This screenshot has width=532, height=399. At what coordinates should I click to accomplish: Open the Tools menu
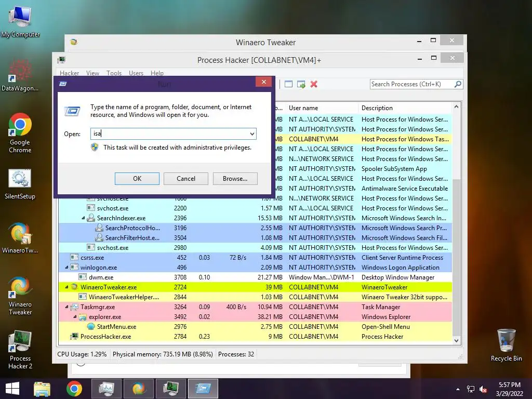pyautogui.click(x=114, y=73)
